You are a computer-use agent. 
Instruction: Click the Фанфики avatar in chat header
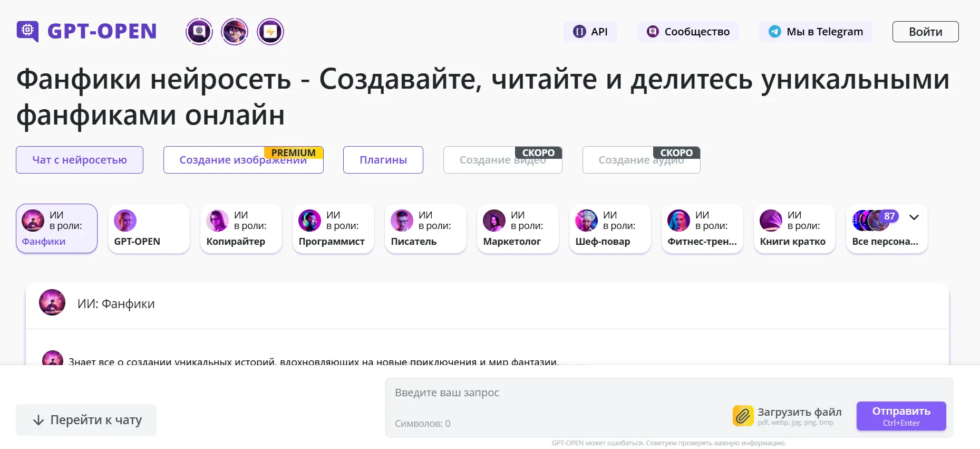tap(52, 302)
